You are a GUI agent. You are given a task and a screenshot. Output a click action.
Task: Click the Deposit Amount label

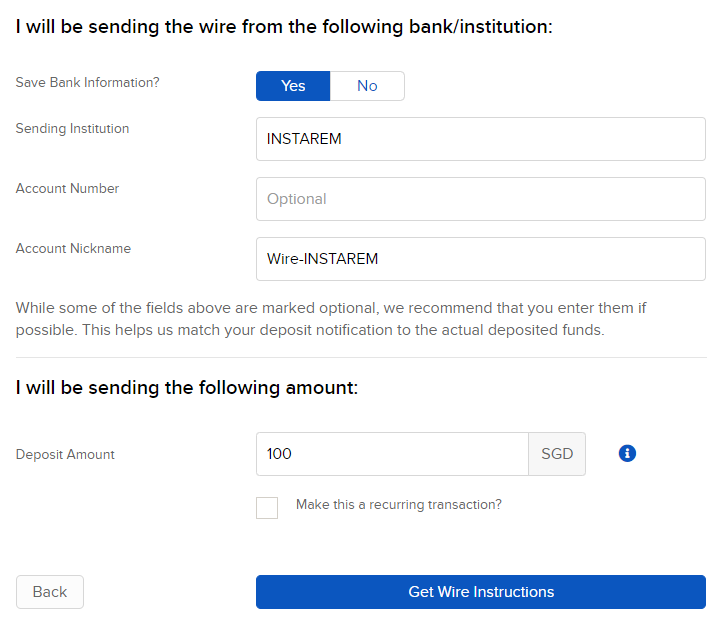65,454
